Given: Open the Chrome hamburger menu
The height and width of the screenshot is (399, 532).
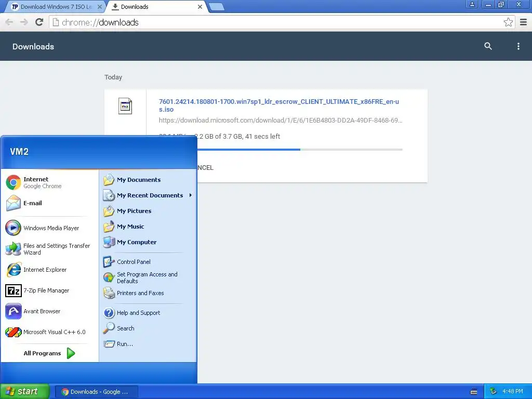Looking at the screenshot, I should [524, 22].
